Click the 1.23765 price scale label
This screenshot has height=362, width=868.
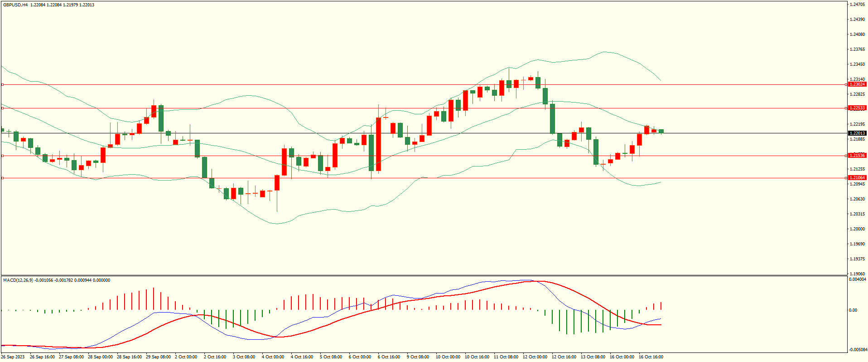click(857, 49)
